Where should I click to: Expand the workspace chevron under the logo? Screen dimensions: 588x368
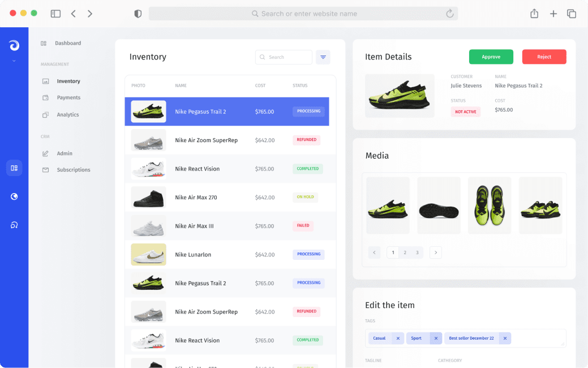tap(14, 61)
